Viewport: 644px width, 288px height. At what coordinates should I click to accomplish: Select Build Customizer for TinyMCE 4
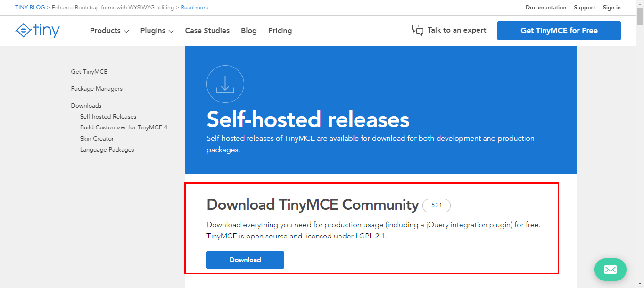pos(124,127)
